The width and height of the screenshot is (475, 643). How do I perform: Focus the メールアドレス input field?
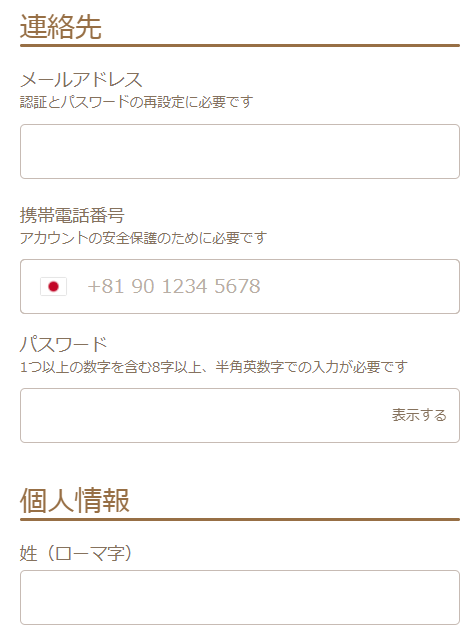(x=240, y=151)
